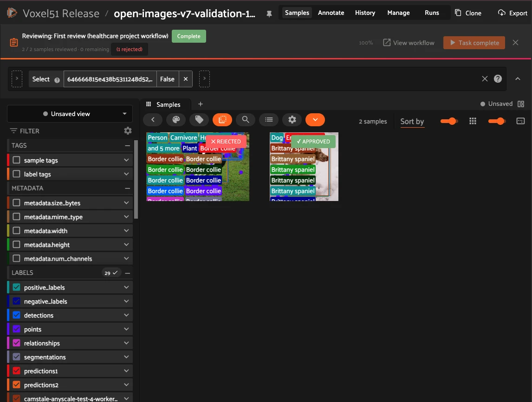Click the orange patches view icon
532x402 pixels.
pos(222,120)
